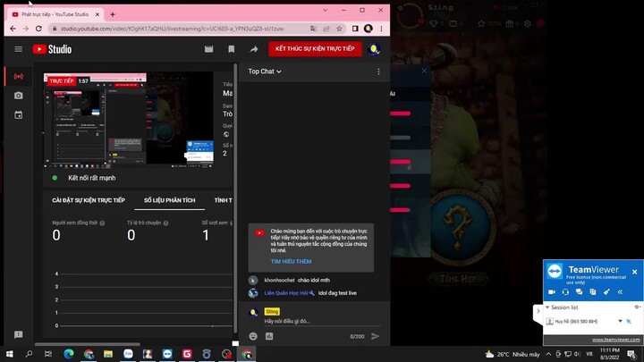Open TeamViewer chat bubbles icon
This screenshot has width=644, height=362.
[579, 292]
